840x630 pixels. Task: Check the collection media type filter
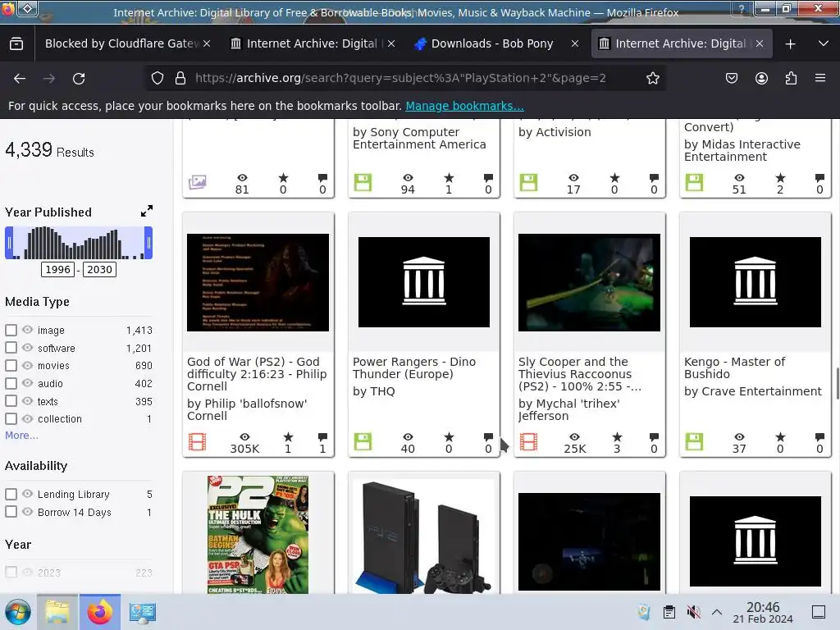pos(11,418)
